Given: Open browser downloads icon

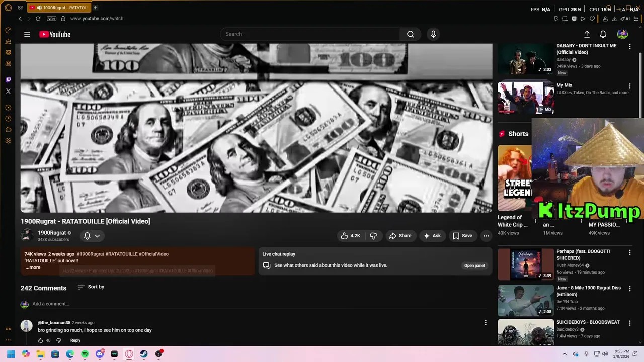Looking at the screenshot, I should [x=614, y=19].
